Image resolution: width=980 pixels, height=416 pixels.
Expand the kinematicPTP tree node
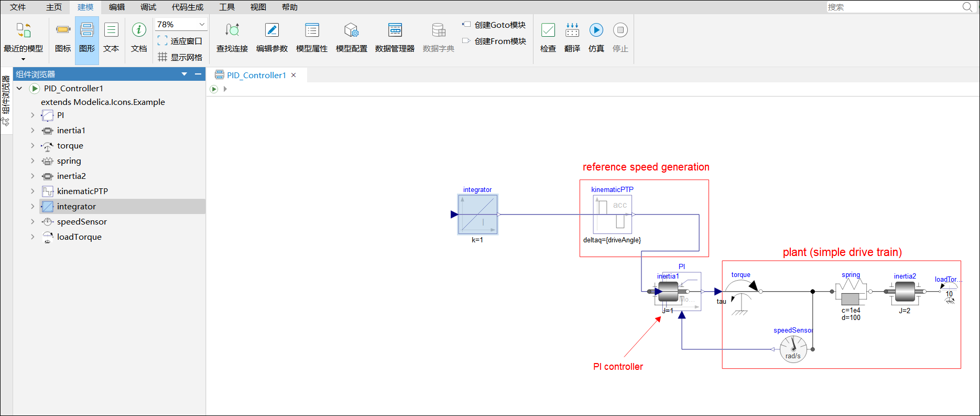(x=32, y=191)
